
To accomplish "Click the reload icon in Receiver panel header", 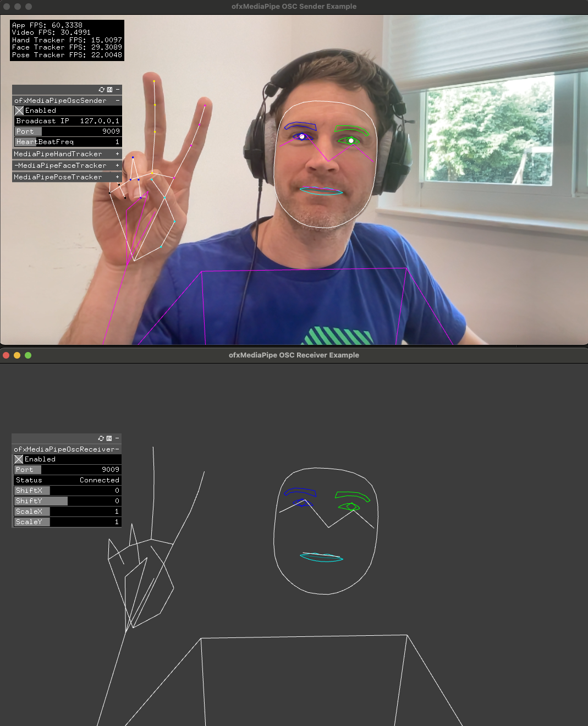I will (x=101, y=438).
